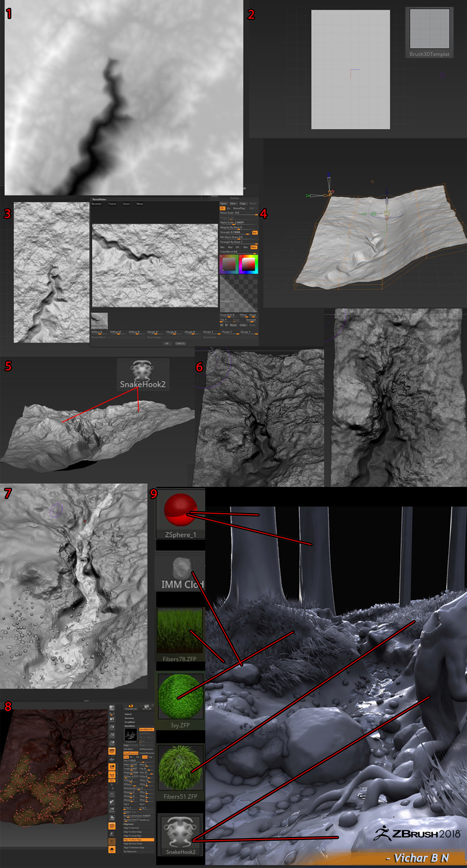Click Recenter in NoiseMaker preview bar

pos(97,204)
